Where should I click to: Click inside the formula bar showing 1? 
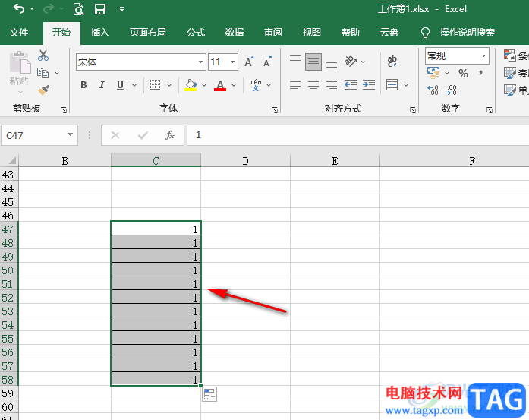point(357,135)
